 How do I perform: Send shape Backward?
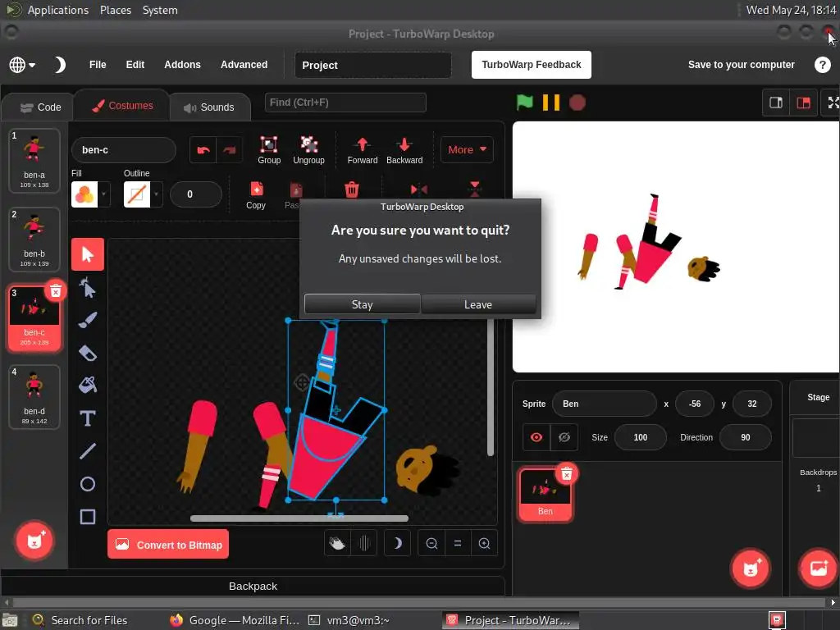(404, 150)
